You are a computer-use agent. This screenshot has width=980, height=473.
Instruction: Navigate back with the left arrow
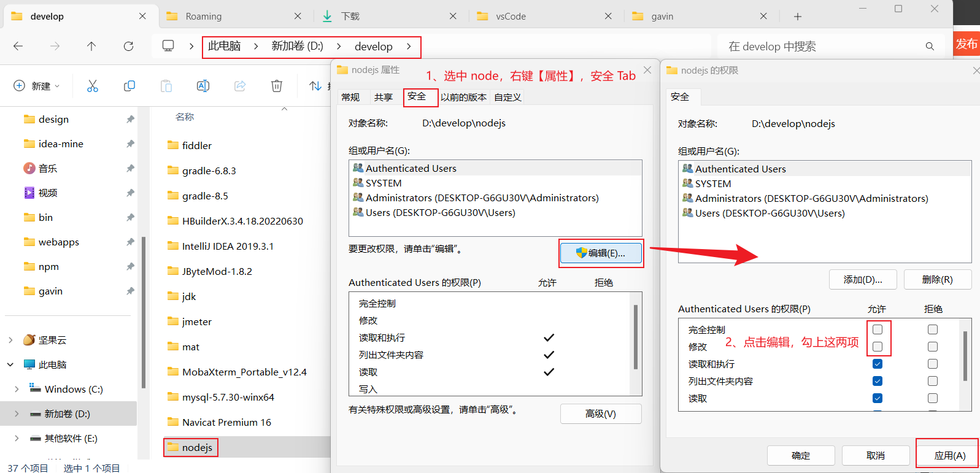18,46
